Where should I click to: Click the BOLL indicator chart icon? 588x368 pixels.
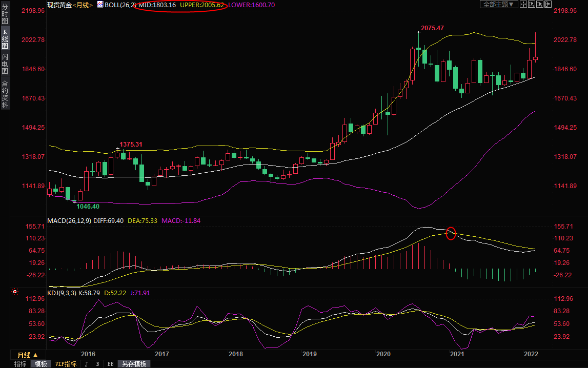(100, 5)
